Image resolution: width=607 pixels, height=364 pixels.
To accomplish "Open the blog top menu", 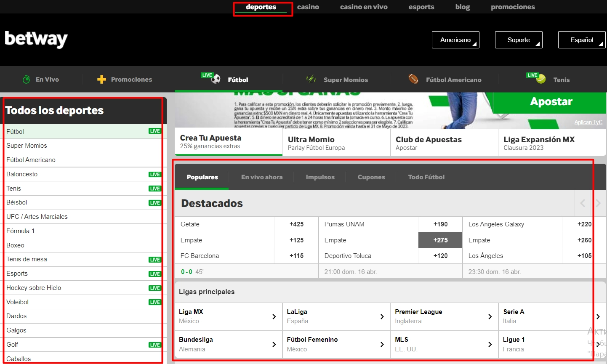I will click(463, 7).
